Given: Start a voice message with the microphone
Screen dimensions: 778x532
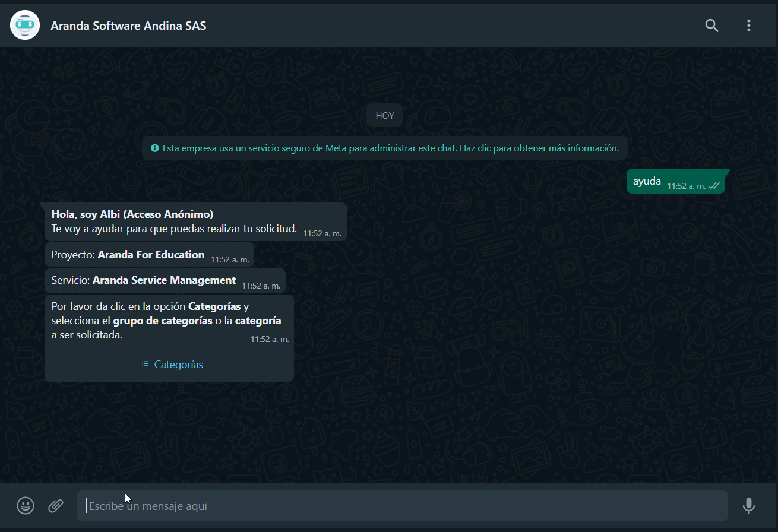Looking at the screenshot, I should pos(749,506).
